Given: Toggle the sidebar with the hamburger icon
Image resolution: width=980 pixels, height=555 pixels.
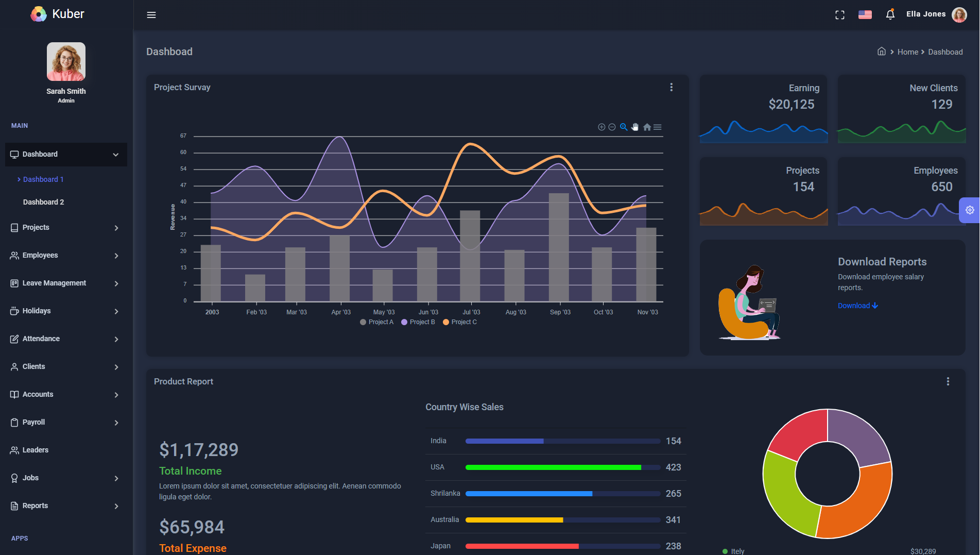Looking at the screenshot, I should pos(151,14).
